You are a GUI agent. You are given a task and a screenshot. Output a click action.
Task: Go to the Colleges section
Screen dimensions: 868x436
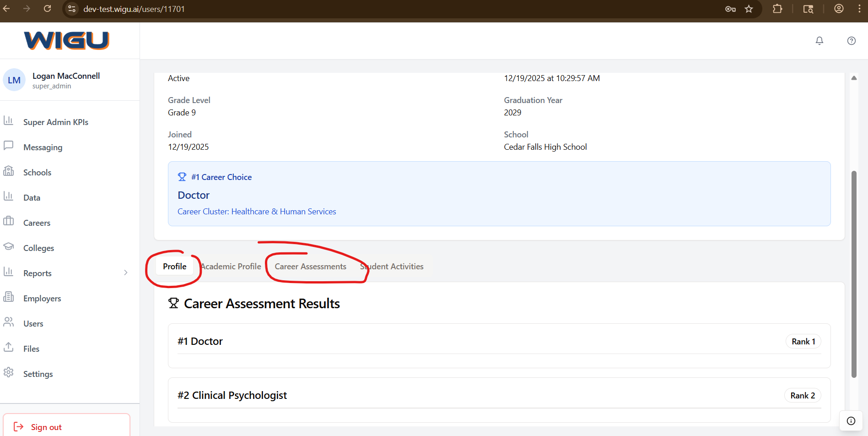tap(38, 248)
